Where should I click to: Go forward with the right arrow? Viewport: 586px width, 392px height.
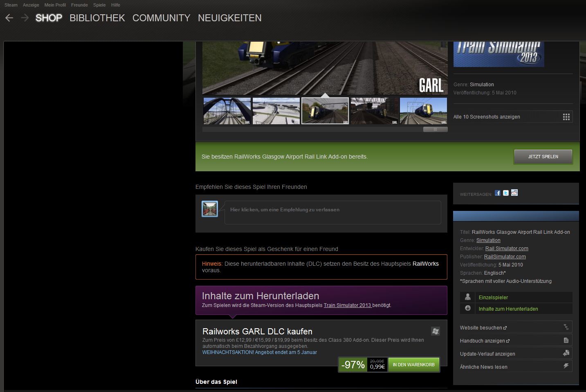click(x=25, y=18)
